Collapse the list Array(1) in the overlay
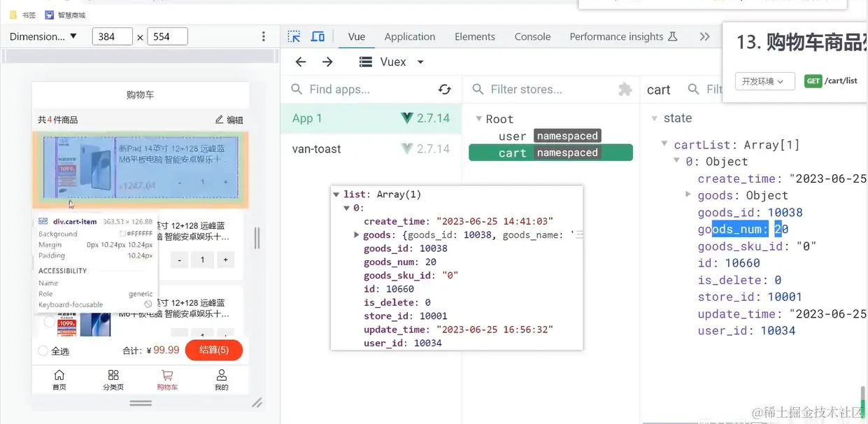This screenshot has width=868, height=424. tap(336, 195)
